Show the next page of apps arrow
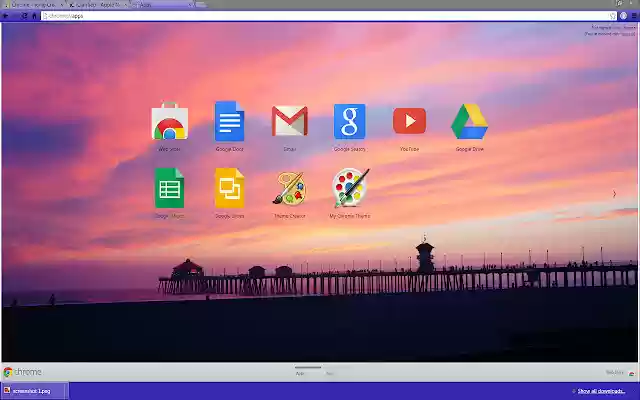The image size is (640, 400). pos(614,194)
